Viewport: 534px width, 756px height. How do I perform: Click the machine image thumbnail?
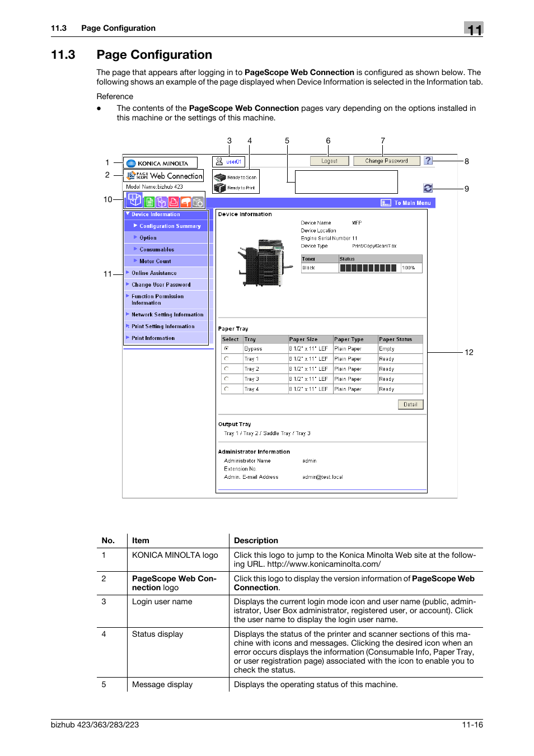265,263
